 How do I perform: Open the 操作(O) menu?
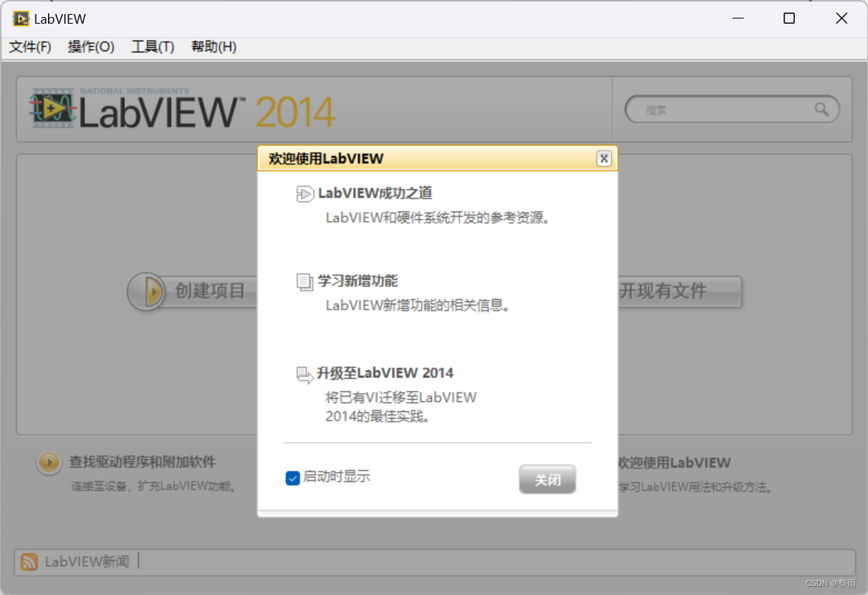90,47
